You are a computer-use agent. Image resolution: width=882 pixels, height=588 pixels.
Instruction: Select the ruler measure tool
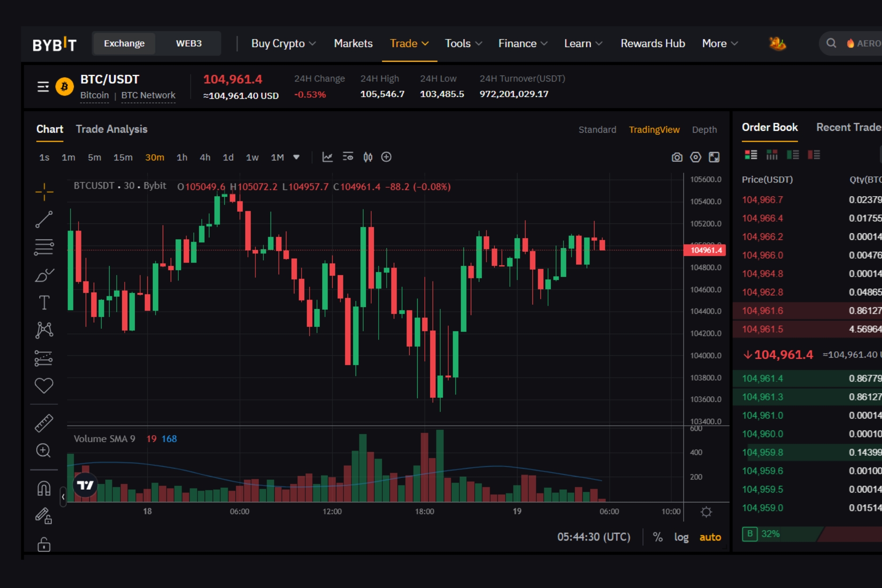(44, 423)
